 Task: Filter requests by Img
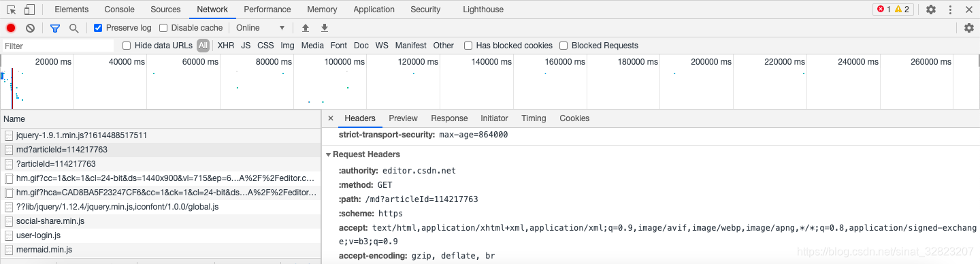(287, 46)
